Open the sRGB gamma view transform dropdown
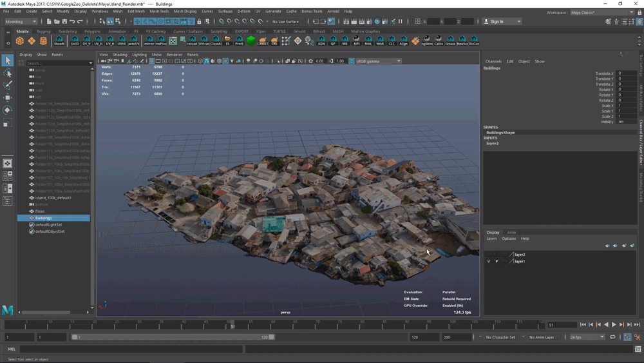 point(378,61)
